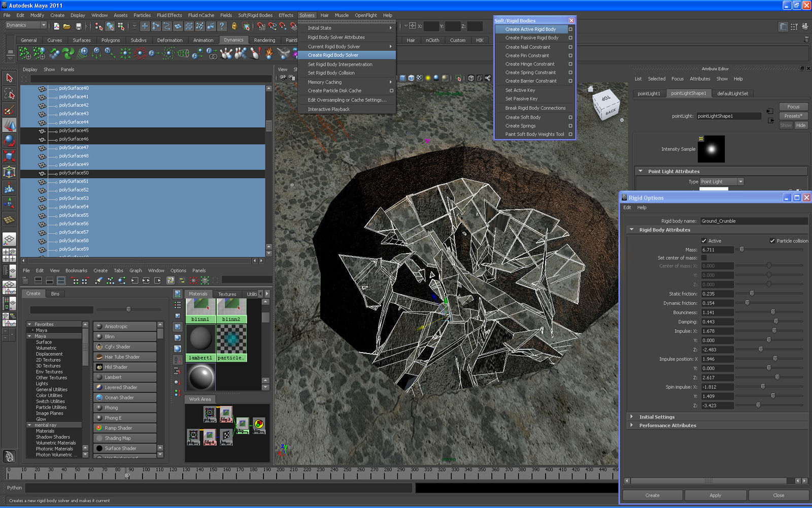Image resolution: width=812 pixels, height=508 pixels.
Task: Open the Bins tab
Action: click(55, 294)
